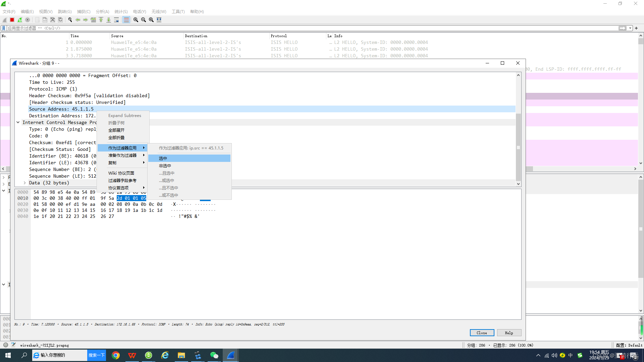Click 全部展开 in context menu
This screenshot has height=362, width=644.
coord(122,130)
